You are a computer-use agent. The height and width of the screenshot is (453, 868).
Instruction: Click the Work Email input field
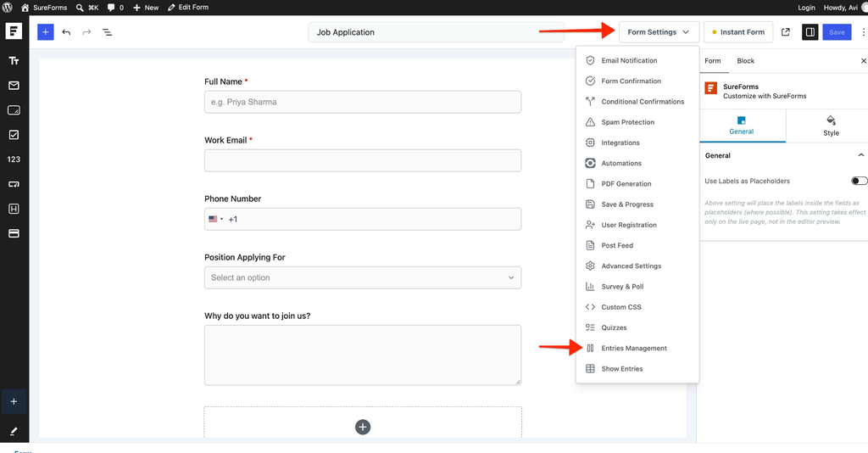[x=363, y=160]
